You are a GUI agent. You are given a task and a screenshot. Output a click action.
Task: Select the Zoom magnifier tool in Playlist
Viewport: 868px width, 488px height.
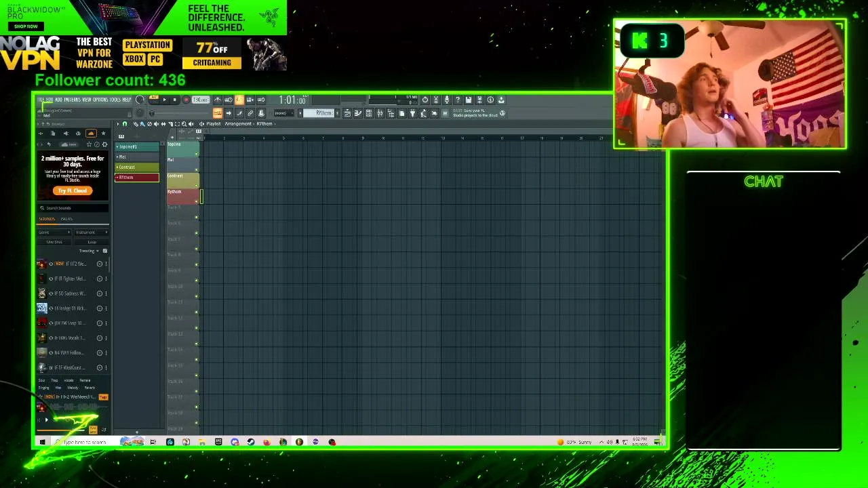(x=184, y=124)
